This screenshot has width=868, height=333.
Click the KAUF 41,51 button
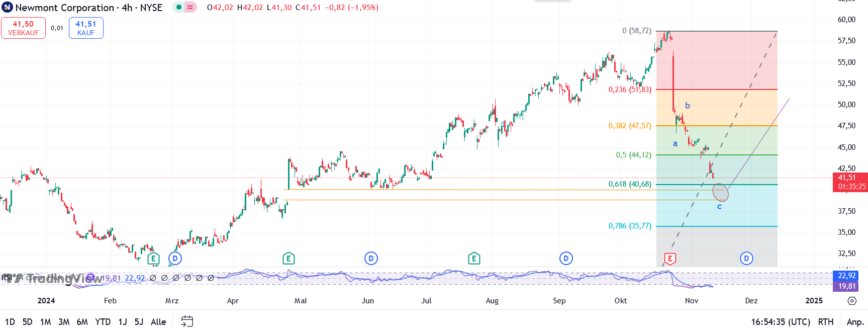86,28
